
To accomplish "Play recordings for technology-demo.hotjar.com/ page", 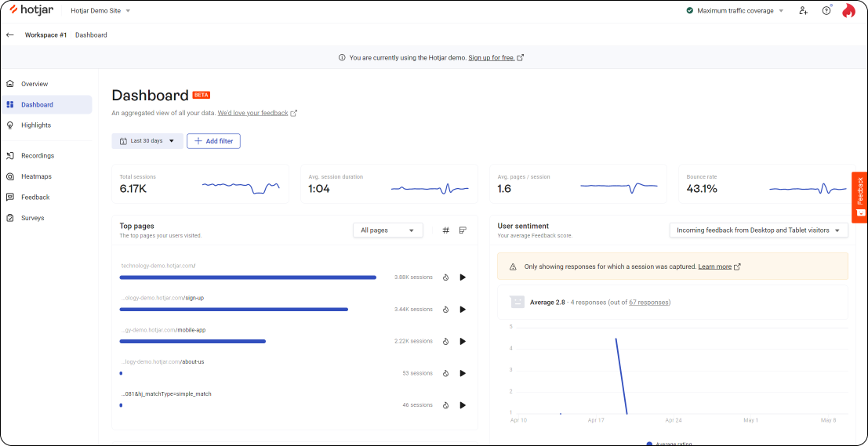I will (x=463, y=277).
